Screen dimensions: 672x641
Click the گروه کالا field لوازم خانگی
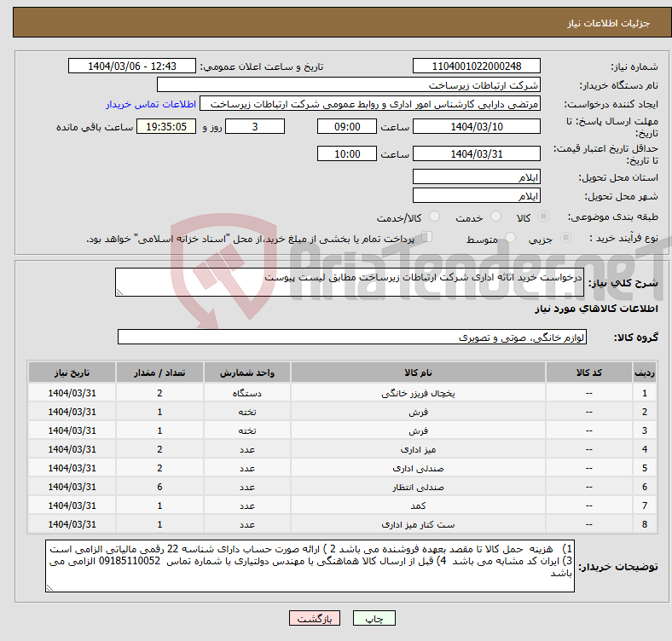[x=352, y=337]
